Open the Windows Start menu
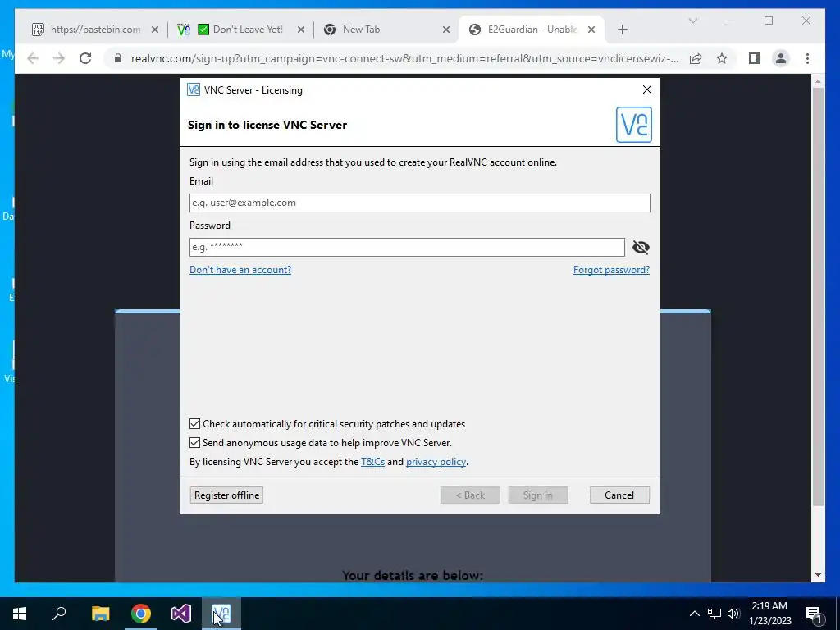 [20, 614]
